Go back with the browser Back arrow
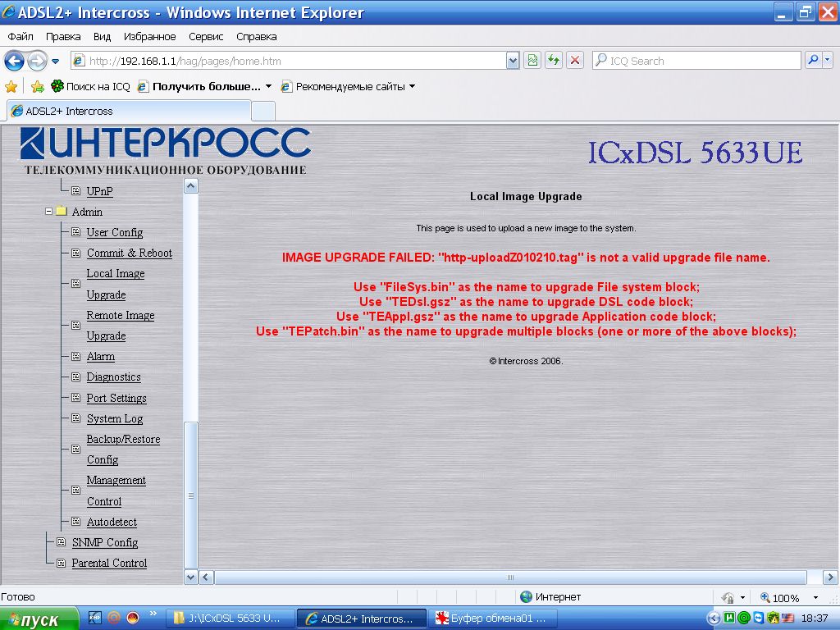 click(x=15, y=61)
